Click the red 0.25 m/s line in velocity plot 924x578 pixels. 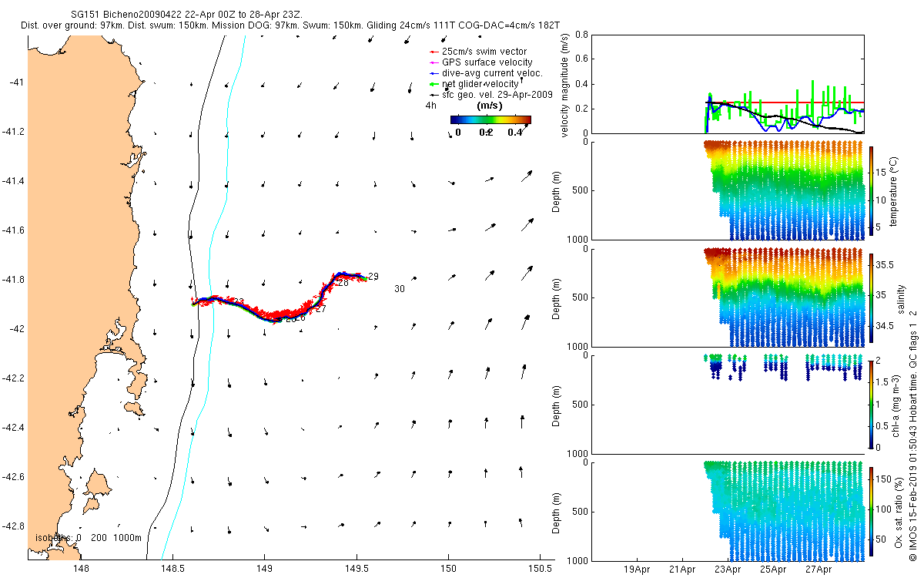coord(785,102)
